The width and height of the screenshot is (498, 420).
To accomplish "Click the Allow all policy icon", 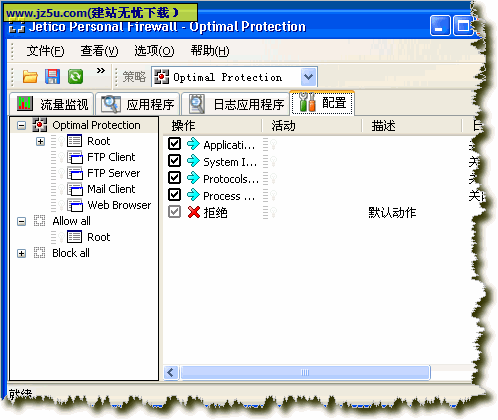I will pyautogui.click(x=39, y=221).
